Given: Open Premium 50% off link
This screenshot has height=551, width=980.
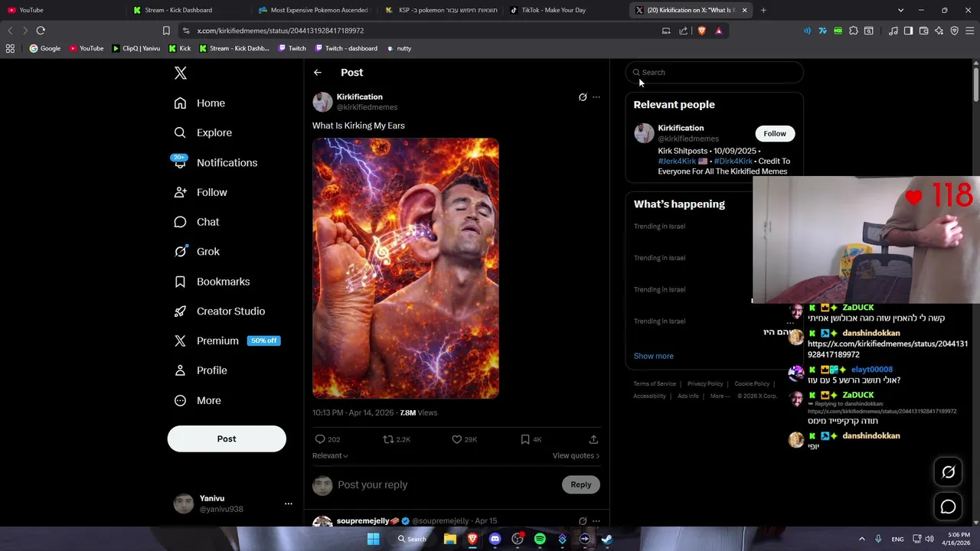Looking at the screenshot, I should click(227, 341).
